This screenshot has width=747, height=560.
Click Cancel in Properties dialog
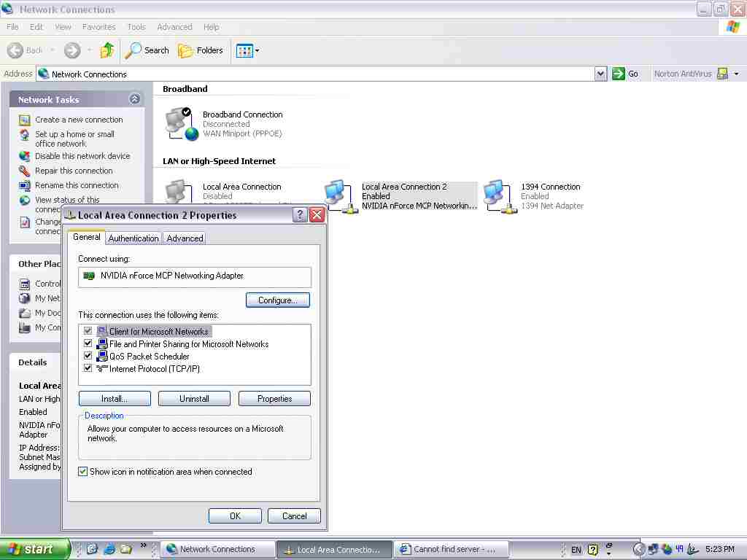(294, 516)
